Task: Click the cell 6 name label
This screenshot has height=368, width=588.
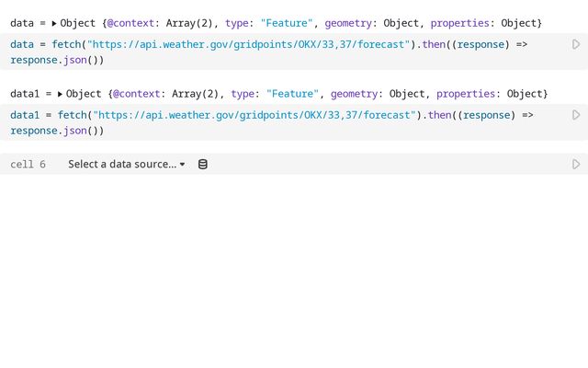Action: (x=28, y=164)
